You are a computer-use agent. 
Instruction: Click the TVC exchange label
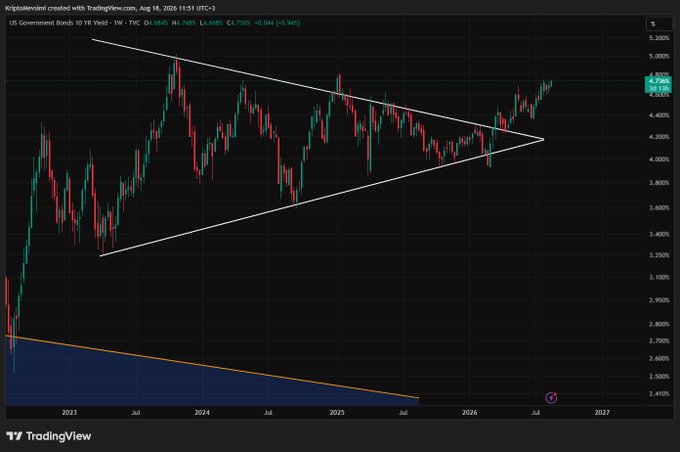coord(134,23)
